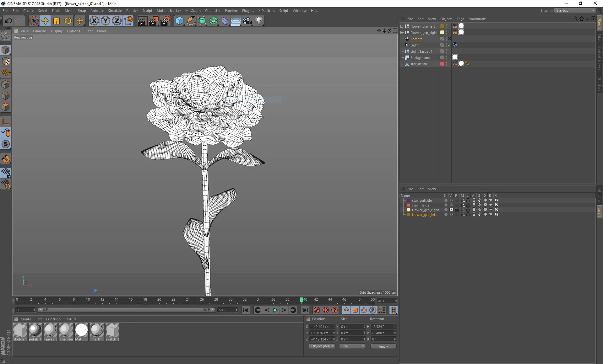
Task: Toggle Y axis lock
Action: (x=106, y=21)
